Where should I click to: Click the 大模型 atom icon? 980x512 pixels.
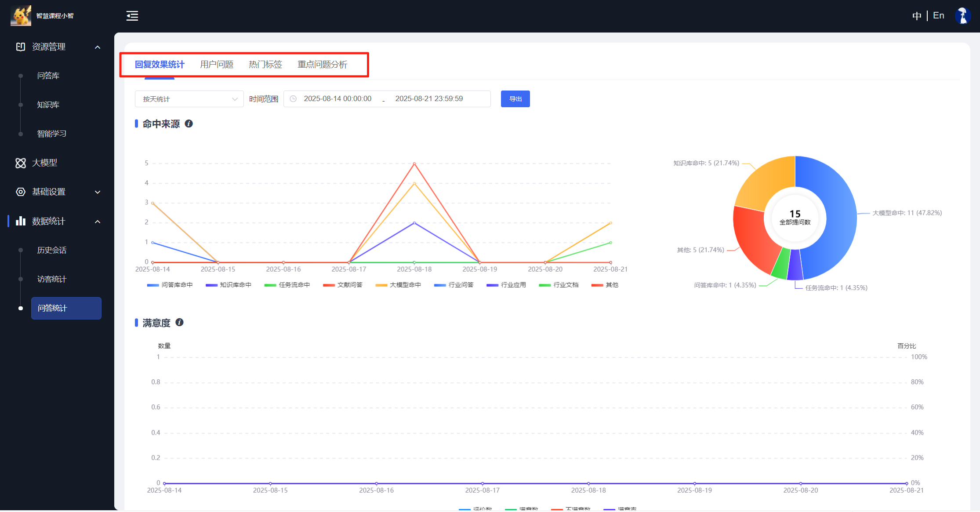[21, 163]
